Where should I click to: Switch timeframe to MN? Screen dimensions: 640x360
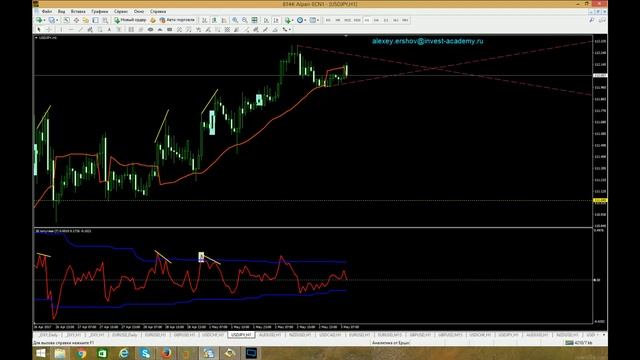(x=405, y=20)
